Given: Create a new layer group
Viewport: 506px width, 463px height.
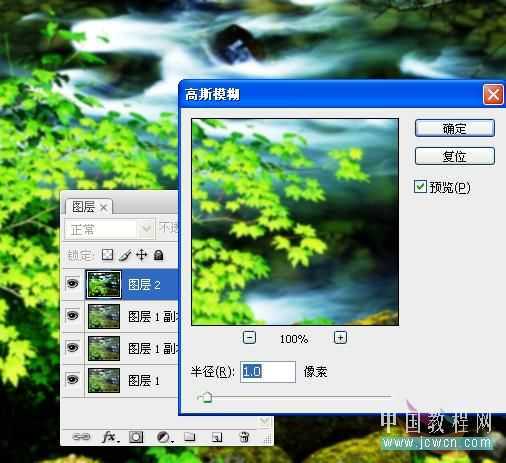Looking at the screenshot, I should 190,436.
